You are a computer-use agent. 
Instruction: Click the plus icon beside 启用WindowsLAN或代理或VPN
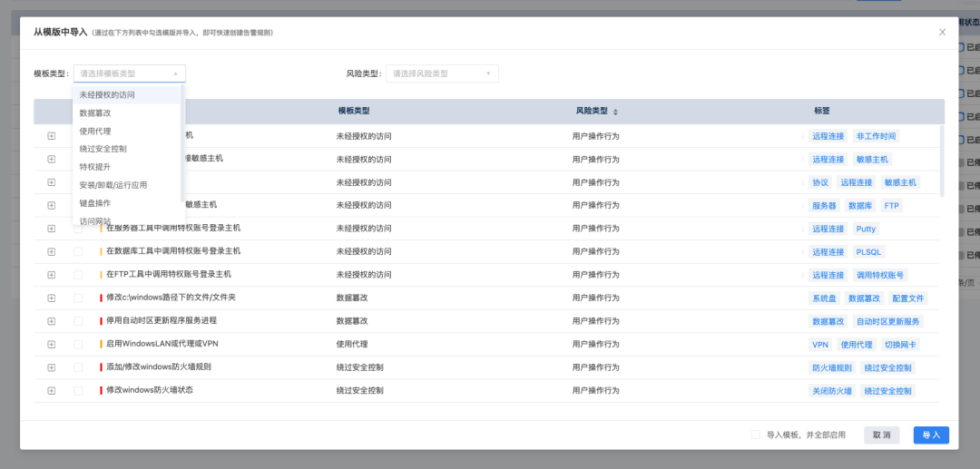(52, 345)
